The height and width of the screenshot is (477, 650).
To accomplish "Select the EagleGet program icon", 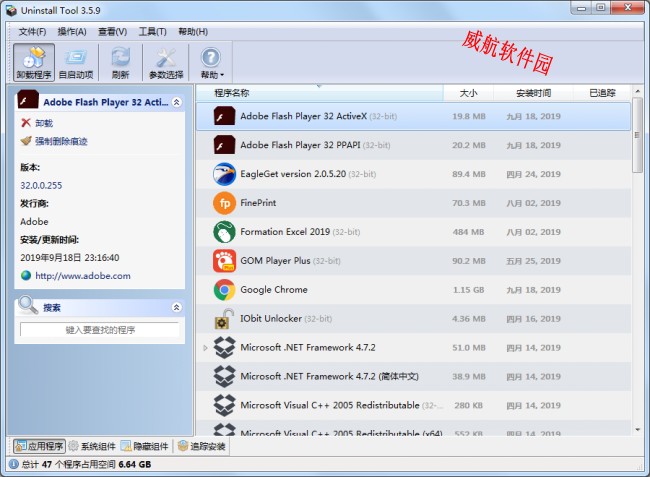I will click(224, 174).
